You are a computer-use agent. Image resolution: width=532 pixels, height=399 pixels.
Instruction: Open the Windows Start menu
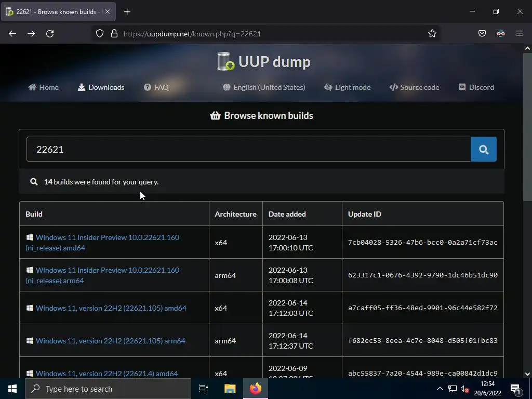[x=12, y=389]
